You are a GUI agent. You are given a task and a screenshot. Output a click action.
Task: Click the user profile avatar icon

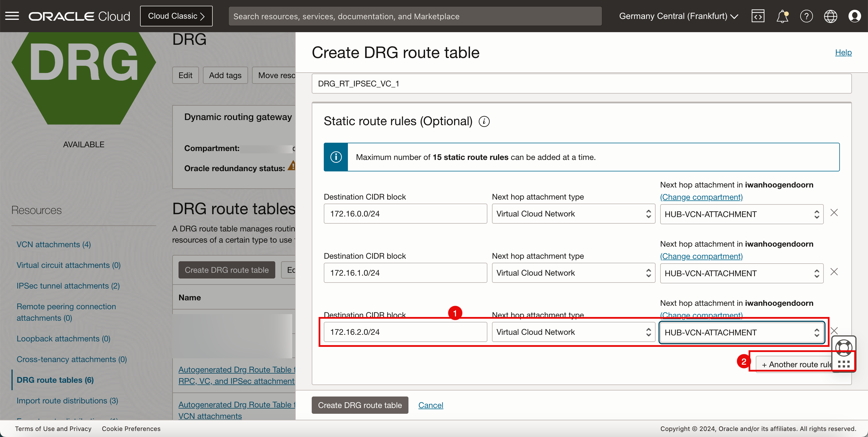click(x=856, y=16)
